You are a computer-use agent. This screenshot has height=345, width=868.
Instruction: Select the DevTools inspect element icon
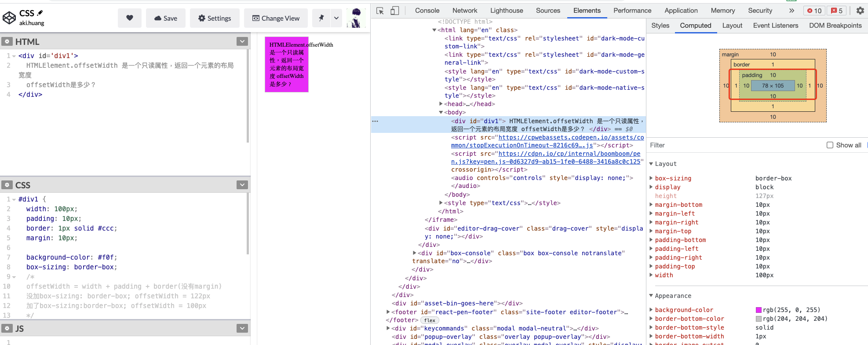point(380,11)
